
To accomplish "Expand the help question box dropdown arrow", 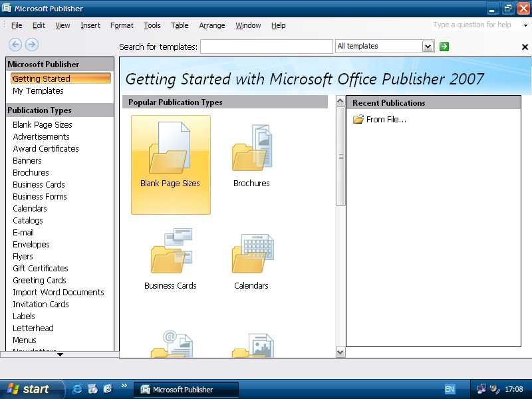I will coord(525,25).
